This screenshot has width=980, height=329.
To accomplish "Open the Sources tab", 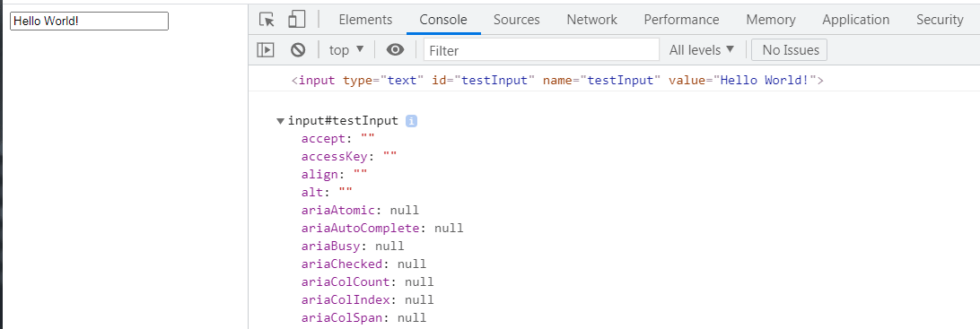I will pos(517,20).
